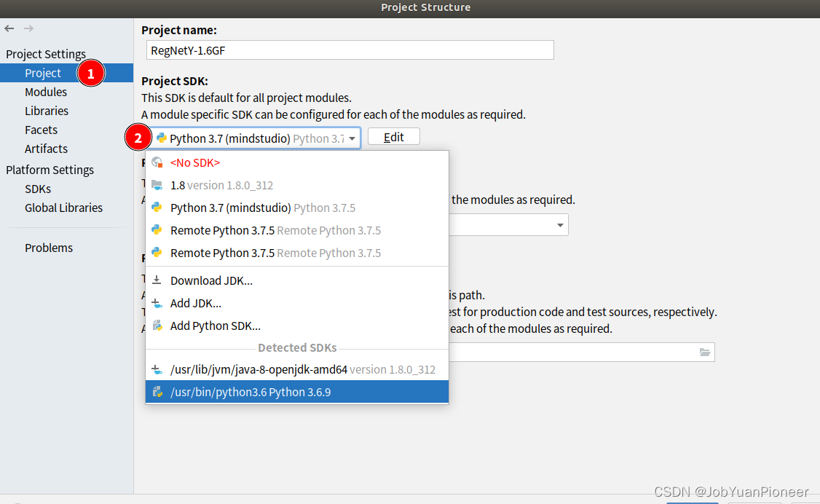Viewport: 820px width, 504px height.
Task: Open the Project SDK dropdown arrow
Action: (352, 136)
